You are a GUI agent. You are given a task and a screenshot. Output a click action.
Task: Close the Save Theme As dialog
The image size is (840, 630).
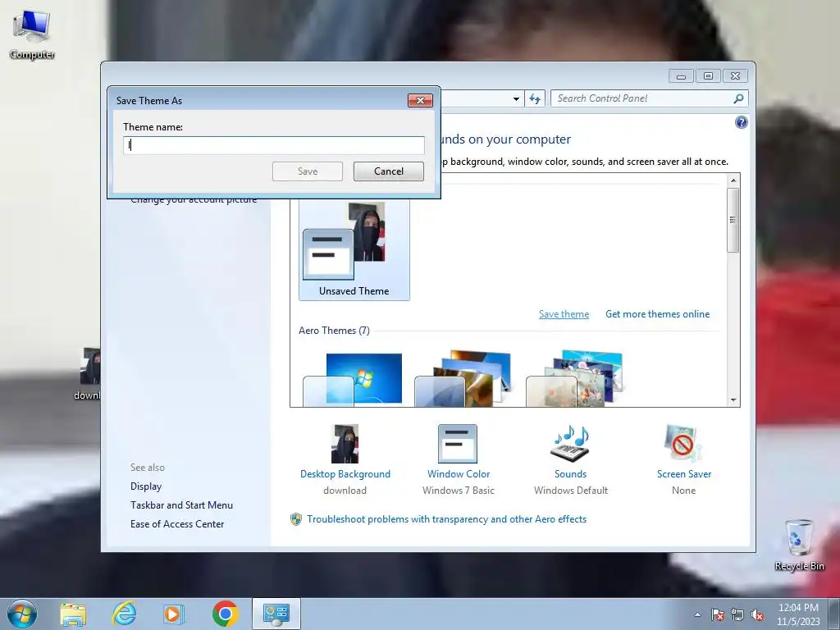(x=420, y=100)
